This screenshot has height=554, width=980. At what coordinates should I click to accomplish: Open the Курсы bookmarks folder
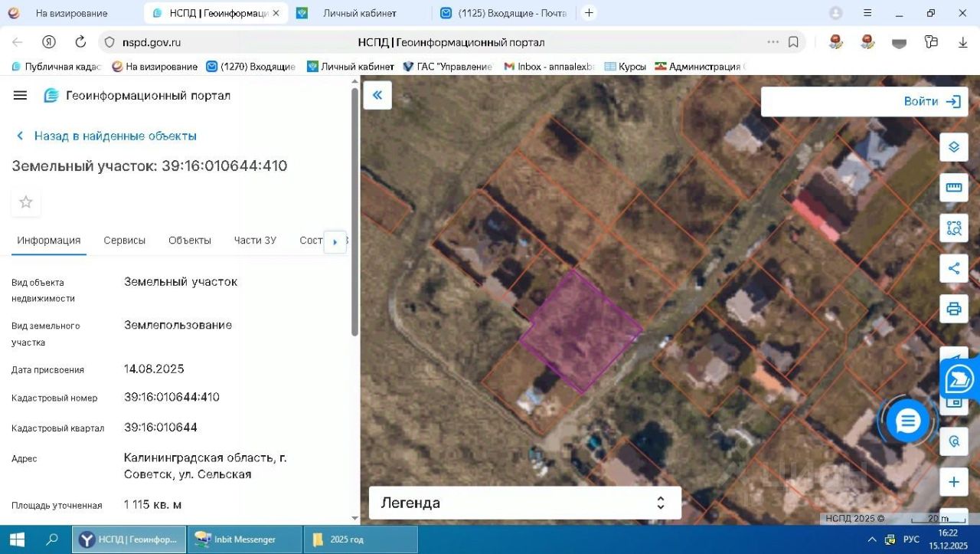[626, 67]
